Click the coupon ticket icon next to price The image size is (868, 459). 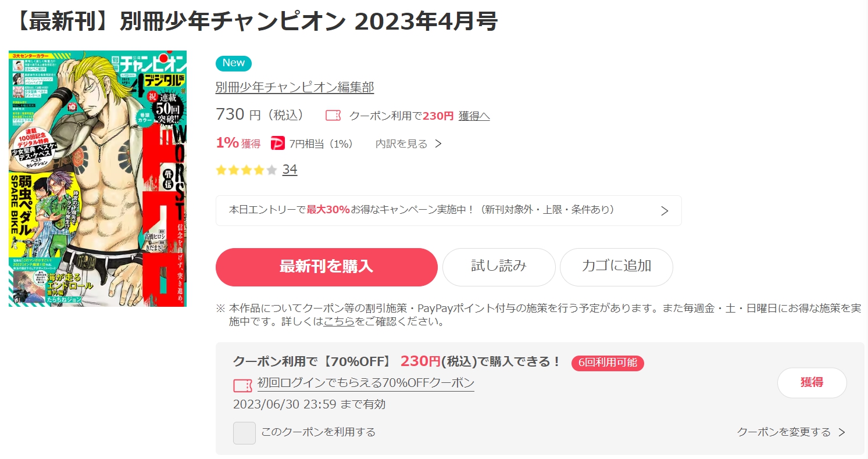pos(333,116)
